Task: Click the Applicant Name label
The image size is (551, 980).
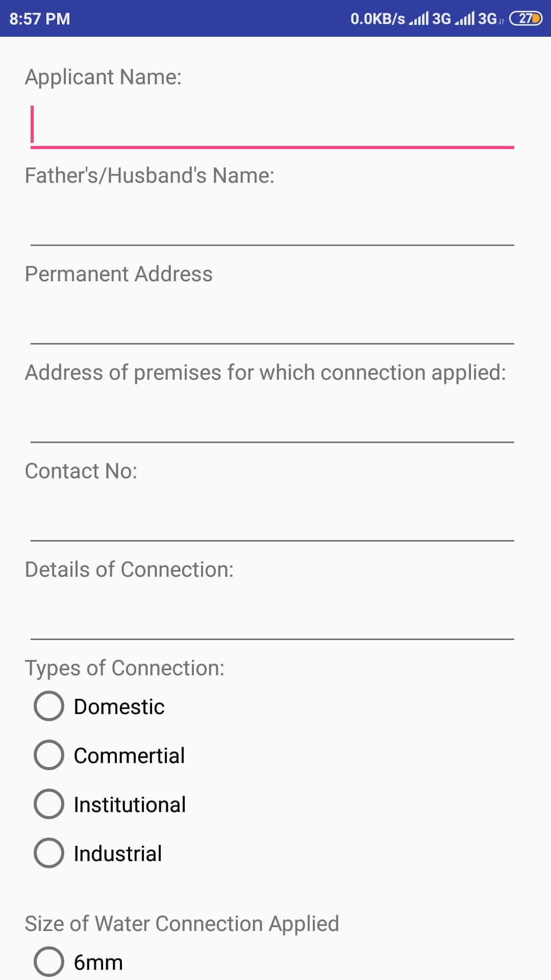Action: pos(103,77)
